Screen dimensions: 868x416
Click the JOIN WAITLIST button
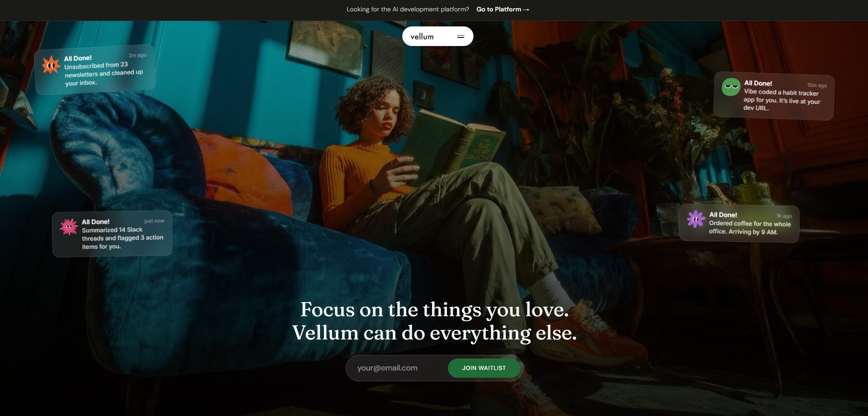(484, 368)
